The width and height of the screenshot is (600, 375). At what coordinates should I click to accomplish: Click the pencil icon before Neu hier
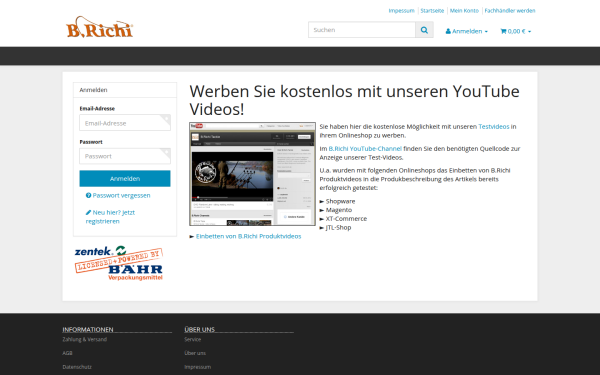pos(88,212)
